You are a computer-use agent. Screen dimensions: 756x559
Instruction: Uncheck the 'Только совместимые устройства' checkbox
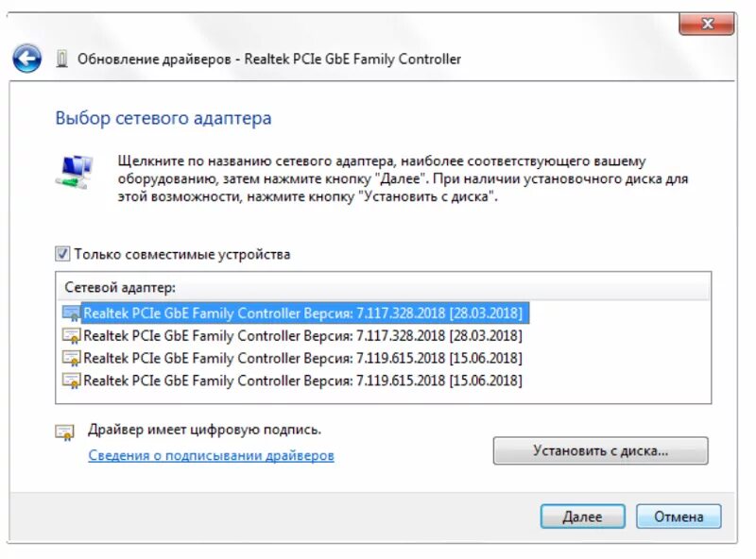click(x=62, y=254)
